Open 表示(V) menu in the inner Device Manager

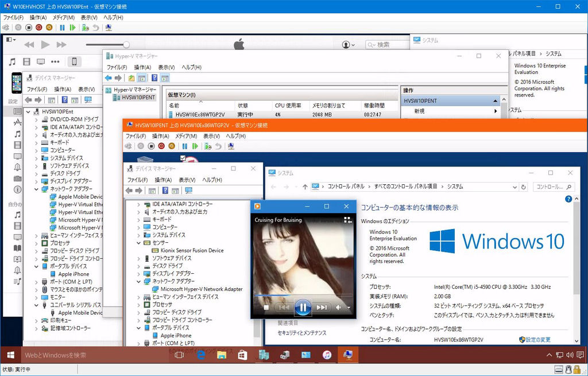(x=187, y=180)
